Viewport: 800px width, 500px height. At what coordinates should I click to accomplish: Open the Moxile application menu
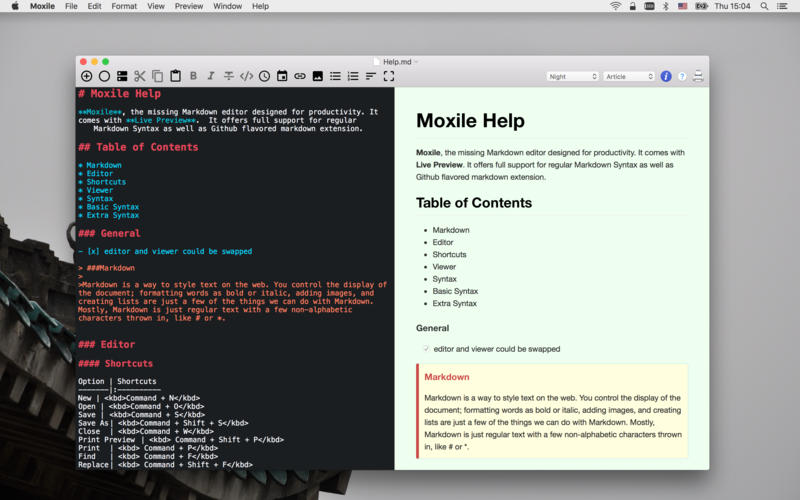click(x=42, y=6)
